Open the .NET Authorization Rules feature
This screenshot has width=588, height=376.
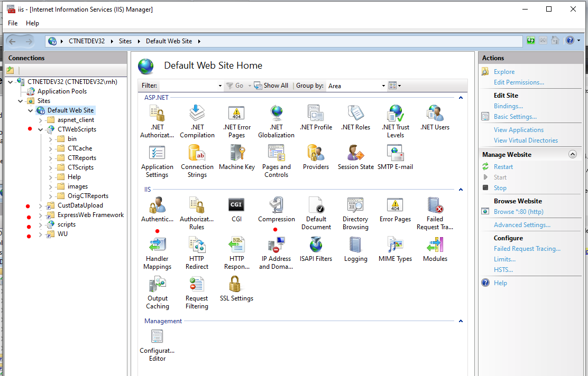pyautogui.click(x=157, y=121)
